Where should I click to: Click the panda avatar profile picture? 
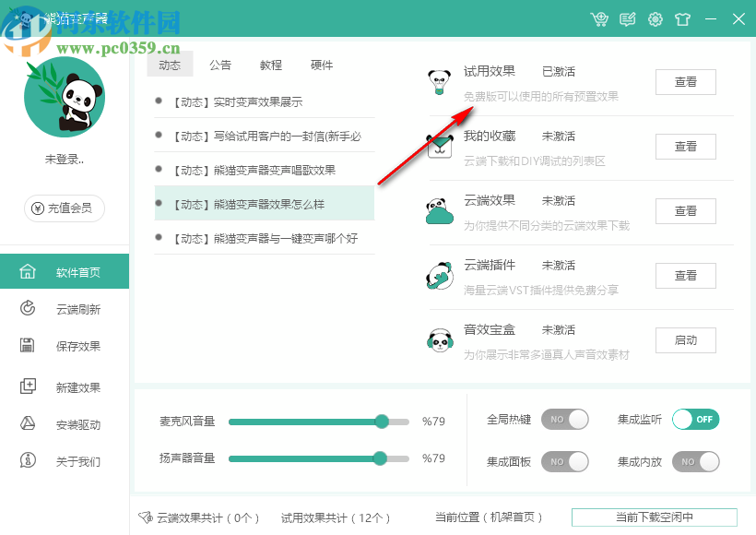tap(65, 97)
